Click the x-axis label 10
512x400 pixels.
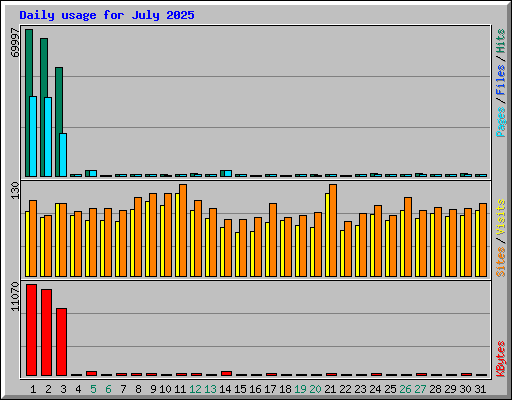(x=165, y=389)
